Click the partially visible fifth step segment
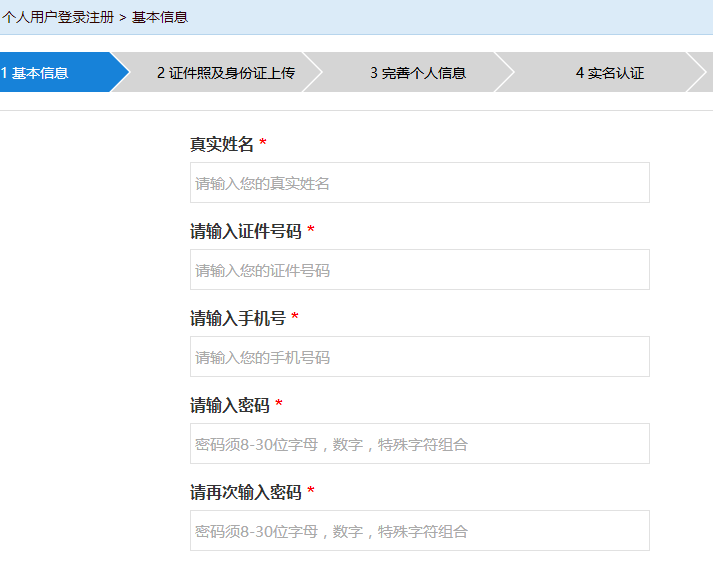 tap(705, 73)
